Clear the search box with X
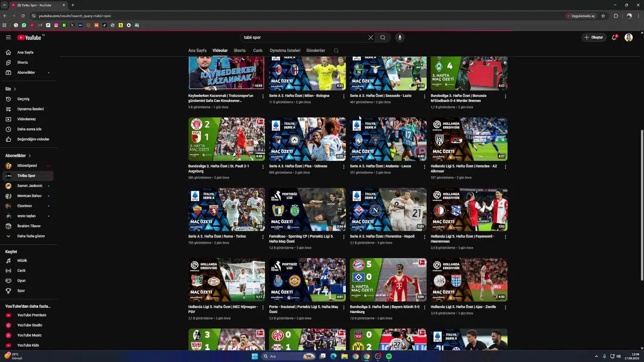The image size is (644, 362). click(371, 37)
